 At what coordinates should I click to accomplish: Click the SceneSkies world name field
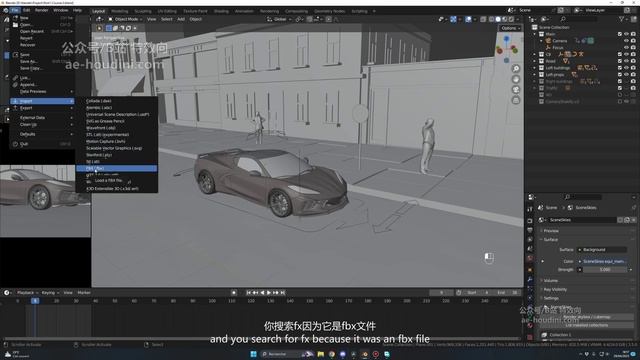(582, 220)
